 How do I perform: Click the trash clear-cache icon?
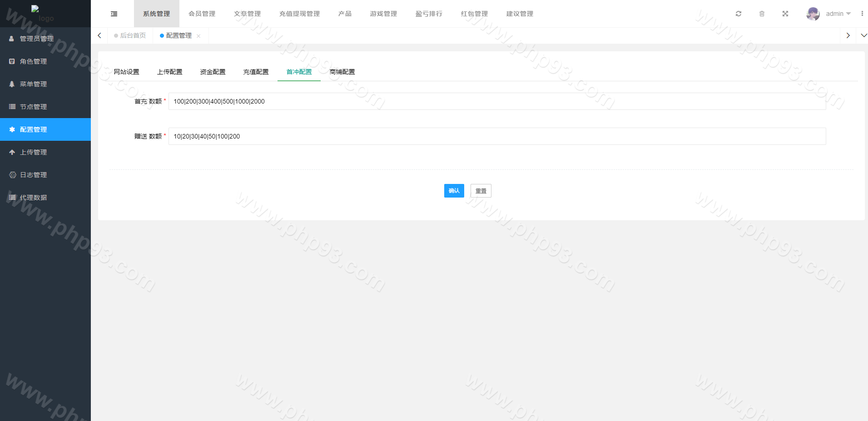click(x=762, y=14)
